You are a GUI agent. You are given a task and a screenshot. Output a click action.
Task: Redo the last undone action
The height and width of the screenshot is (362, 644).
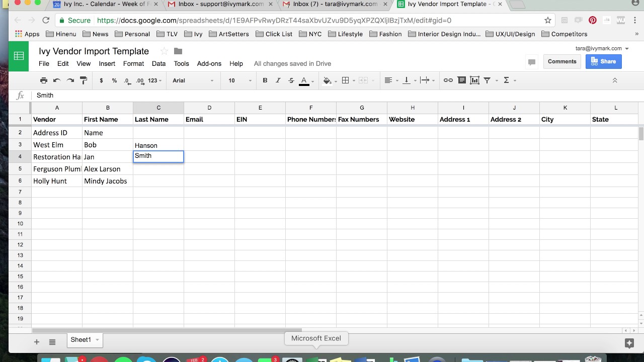tap(70, 80)
